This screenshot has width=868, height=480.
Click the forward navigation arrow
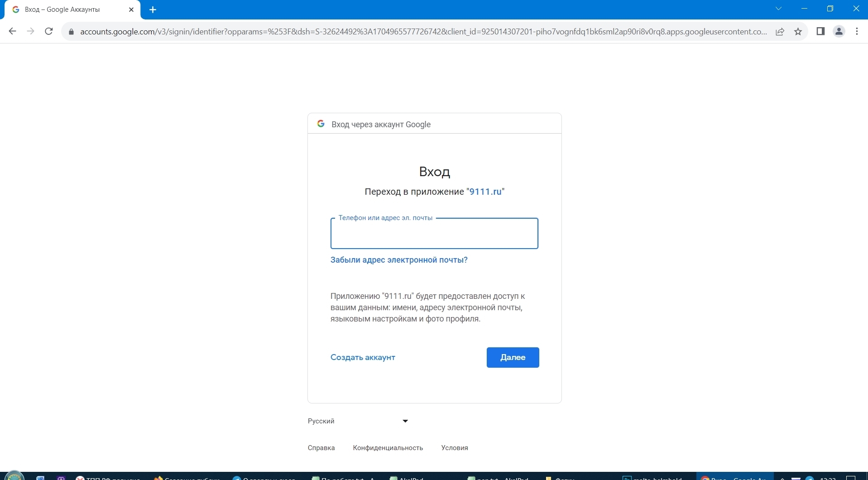30,31
